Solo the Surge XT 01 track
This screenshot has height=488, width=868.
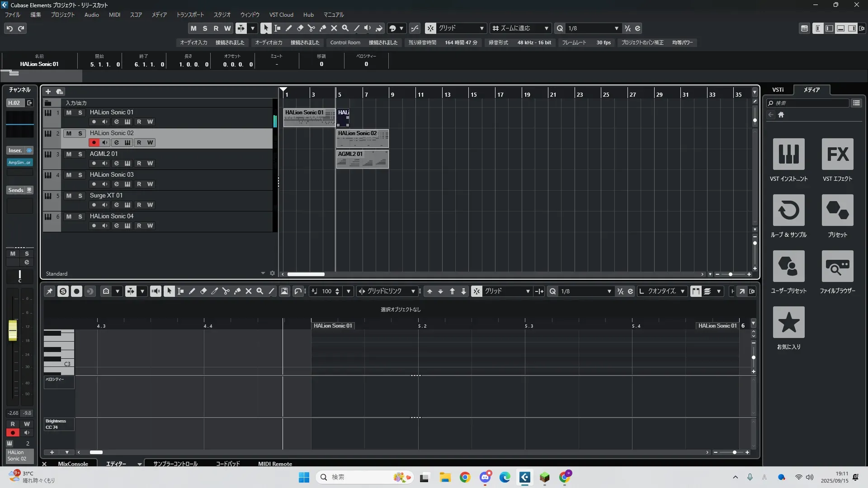(x=80, y=196)
